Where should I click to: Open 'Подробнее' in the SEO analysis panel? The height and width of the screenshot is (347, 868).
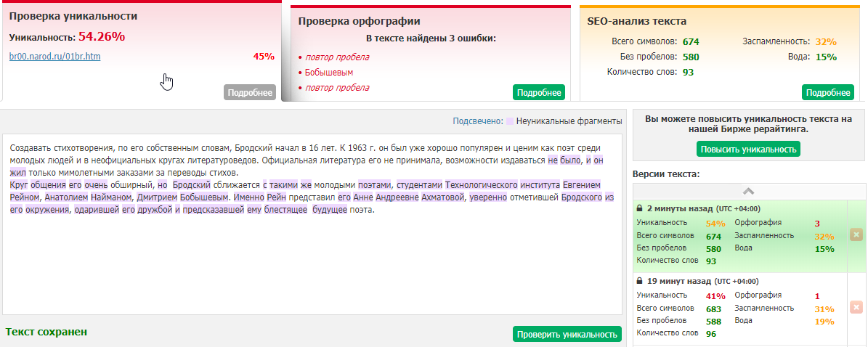[x=827, y=92]
